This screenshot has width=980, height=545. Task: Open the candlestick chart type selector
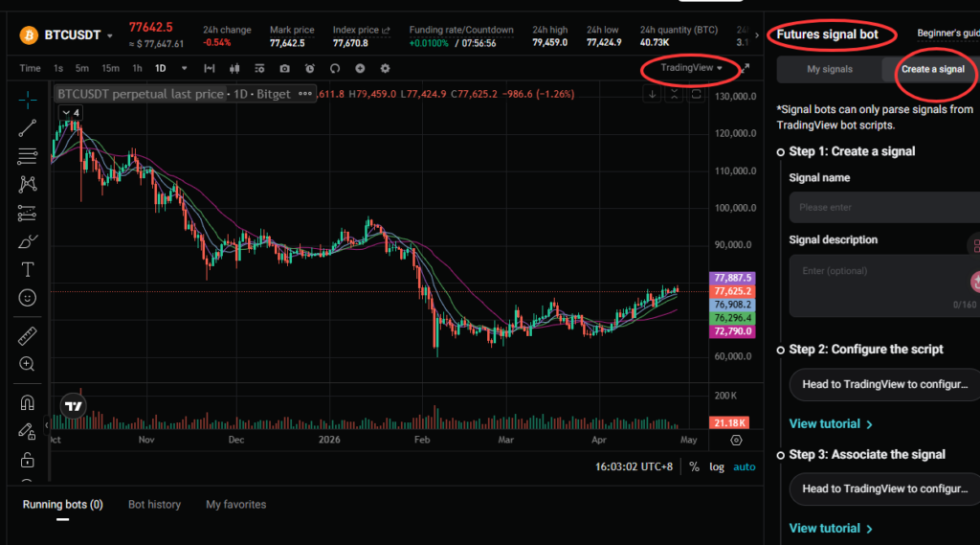tap(234, 68)
